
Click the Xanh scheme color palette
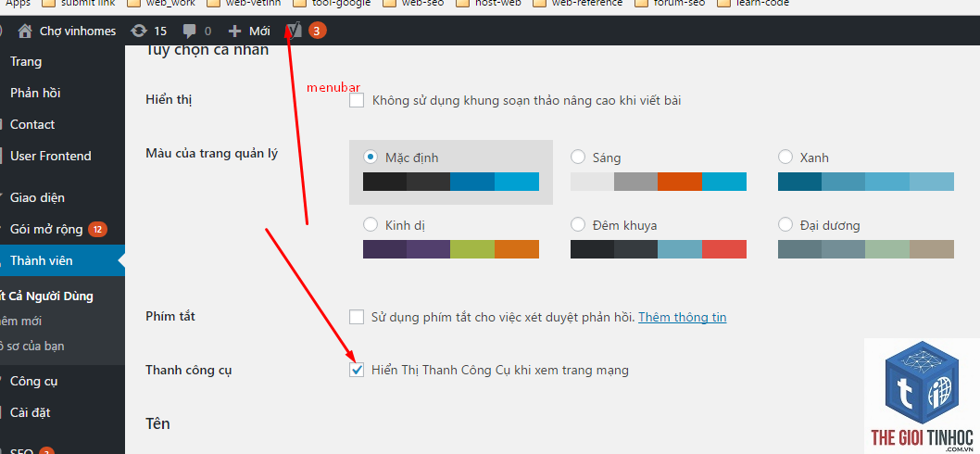click(x=866, y=182)
